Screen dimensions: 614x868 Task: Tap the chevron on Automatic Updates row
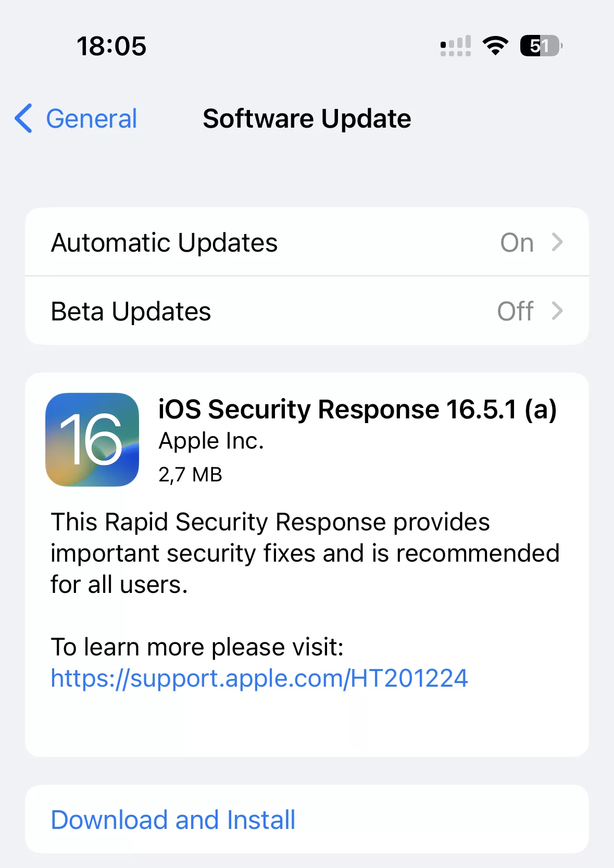(x=558, y=242)
